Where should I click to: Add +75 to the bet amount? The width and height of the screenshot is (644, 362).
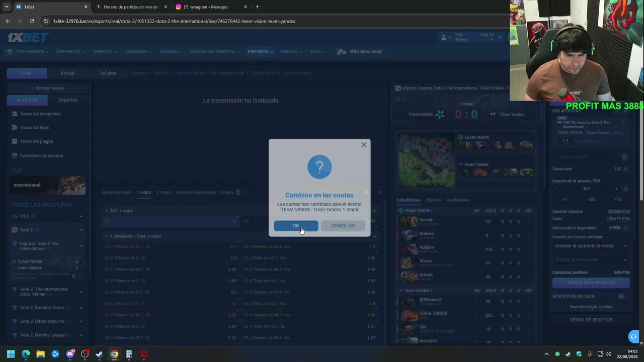click(x=617, y=200)
